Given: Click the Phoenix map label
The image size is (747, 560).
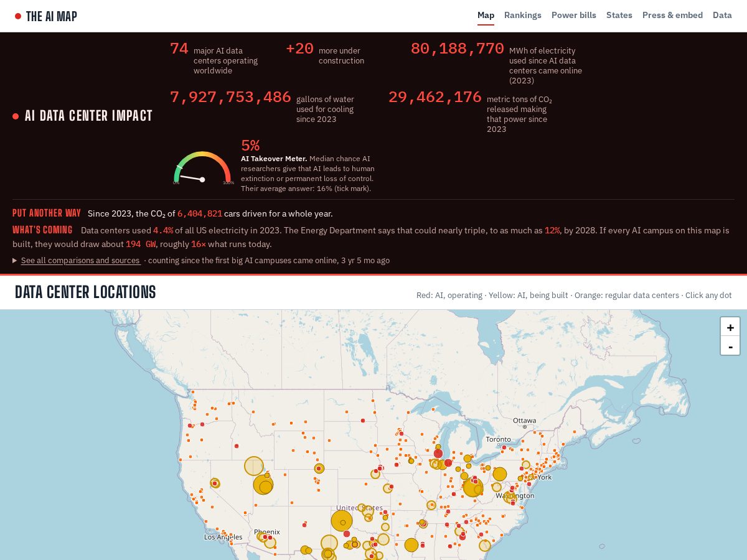Looking at the screenshot, I should 267,532.
